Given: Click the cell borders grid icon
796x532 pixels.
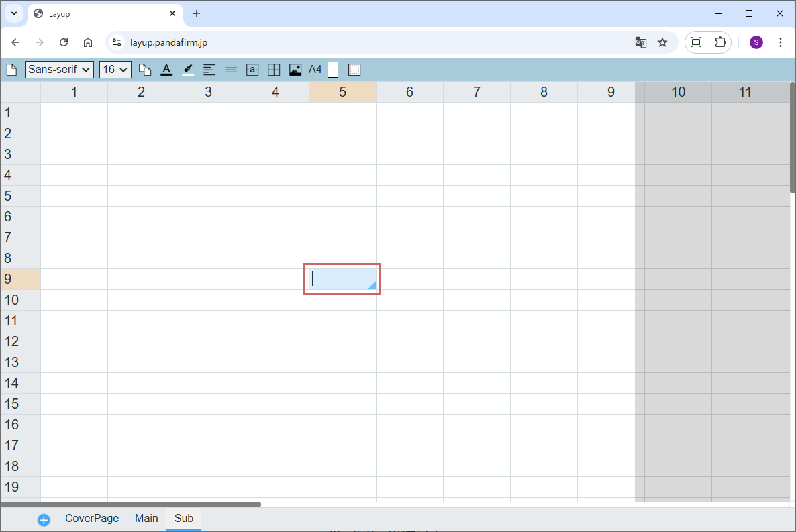Looking at the screenshot, I should (x=274, y=70).
